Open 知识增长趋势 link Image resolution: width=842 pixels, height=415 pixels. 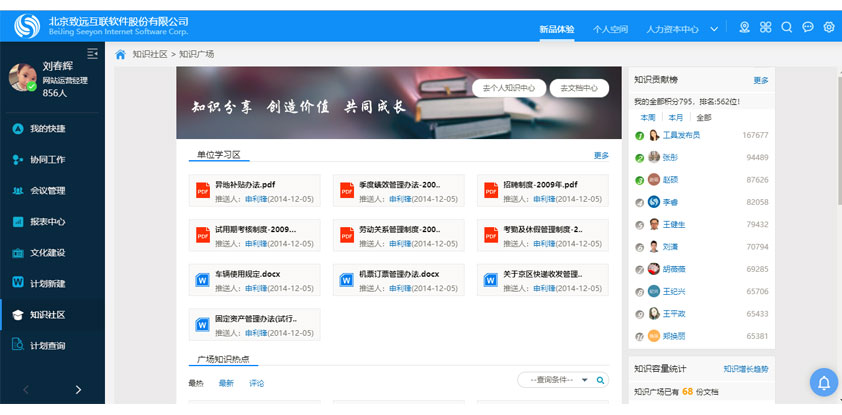[x=746, y=369]
